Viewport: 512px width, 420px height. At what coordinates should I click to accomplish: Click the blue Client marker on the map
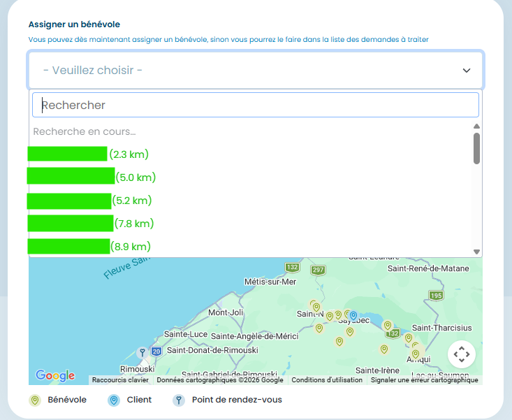pos(353,316)
